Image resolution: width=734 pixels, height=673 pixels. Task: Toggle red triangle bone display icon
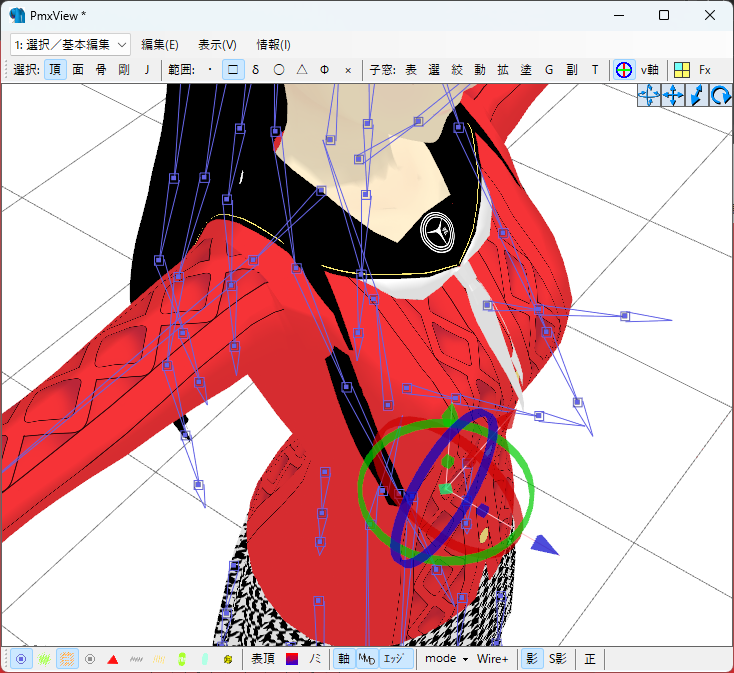coord(113,659)
